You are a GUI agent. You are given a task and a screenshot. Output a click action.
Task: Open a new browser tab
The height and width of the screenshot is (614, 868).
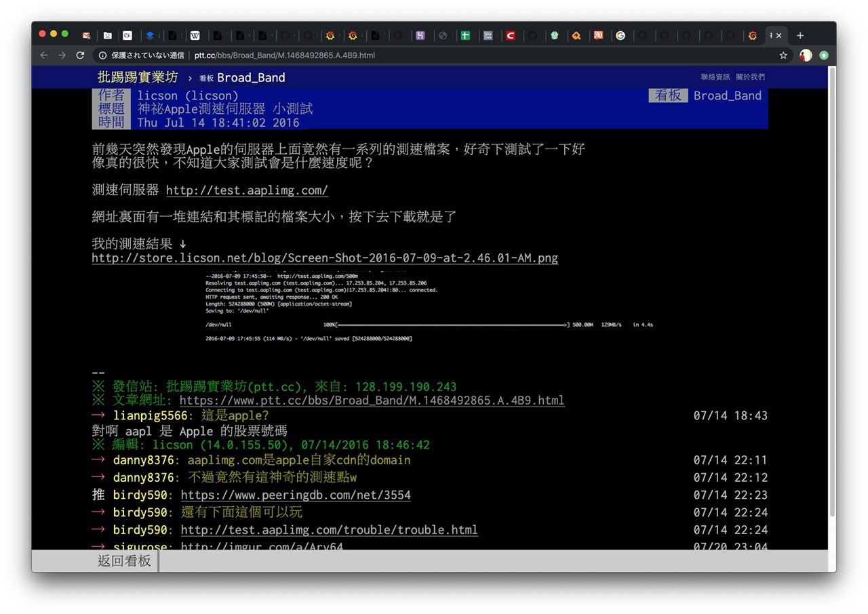coord(800,35)
